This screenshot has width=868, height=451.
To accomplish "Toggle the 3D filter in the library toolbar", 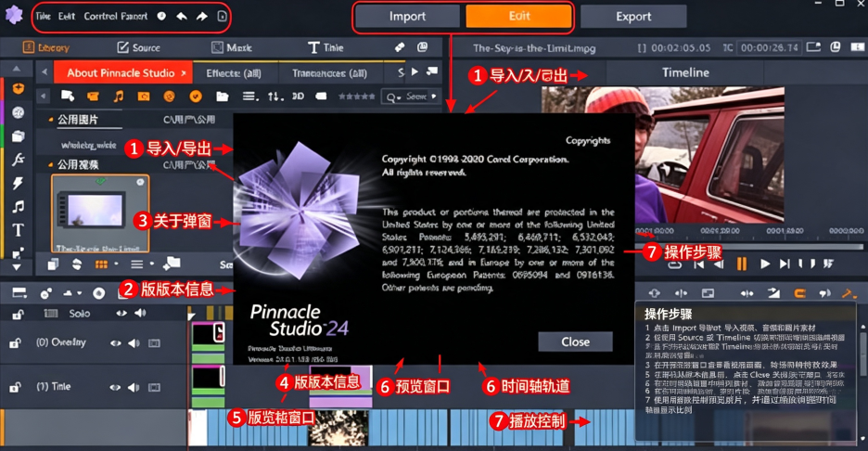I will pyautogui.click(x=298, y=97).
